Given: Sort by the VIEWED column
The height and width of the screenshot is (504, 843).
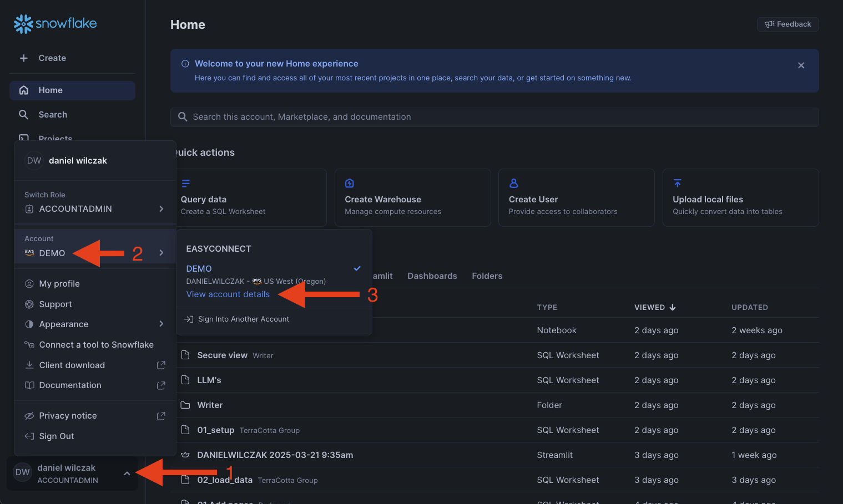Looking at the screenshot, I should point(655,308).
